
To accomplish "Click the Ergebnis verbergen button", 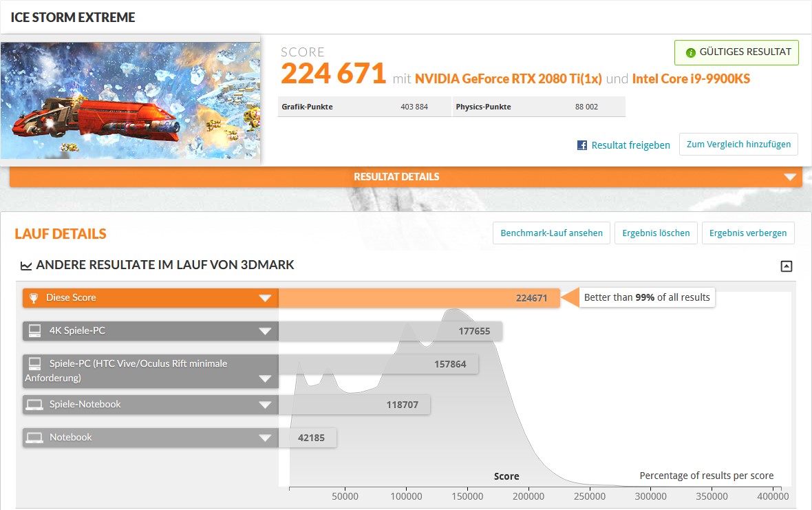I will pos(748,233).
